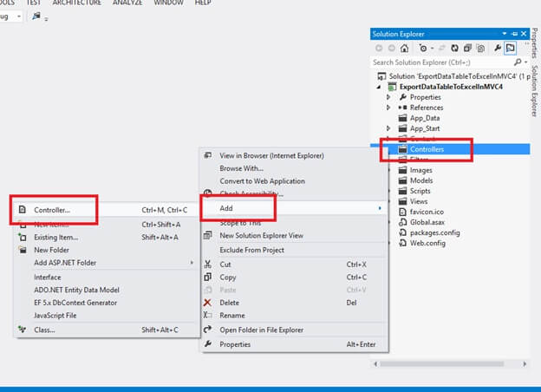Screen dimensions: 541x392
Task: Select the Images folder
Action: (421, 170)
